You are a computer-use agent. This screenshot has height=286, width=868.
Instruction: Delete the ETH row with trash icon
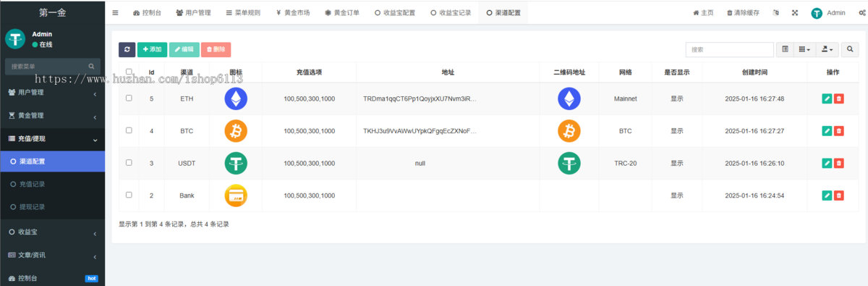(x=839, y=98)
